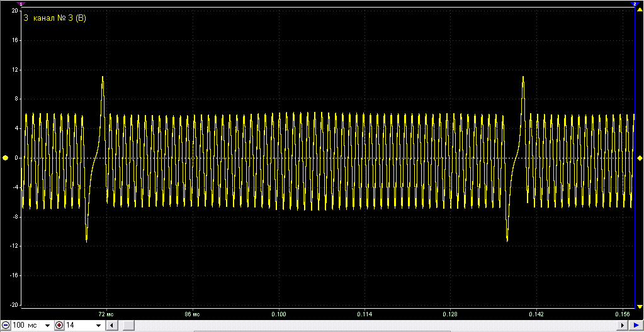Image resolution: width=644 pixels, height=332 pixels.
Task: Select the purple cursor marker 1 at top left
Action: coord(21,4)
